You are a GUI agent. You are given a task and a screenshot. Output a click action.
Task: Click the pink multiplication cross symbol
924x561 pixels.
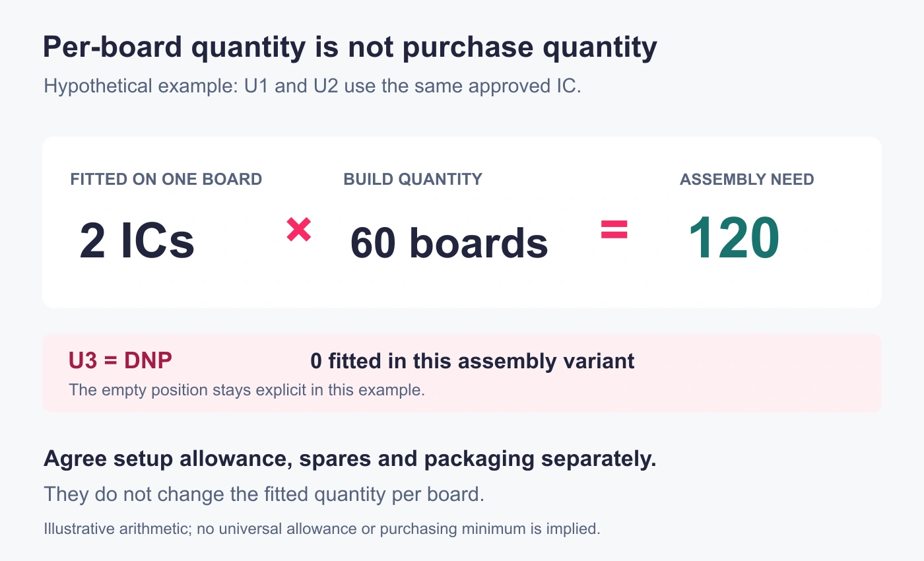point(298,230)
